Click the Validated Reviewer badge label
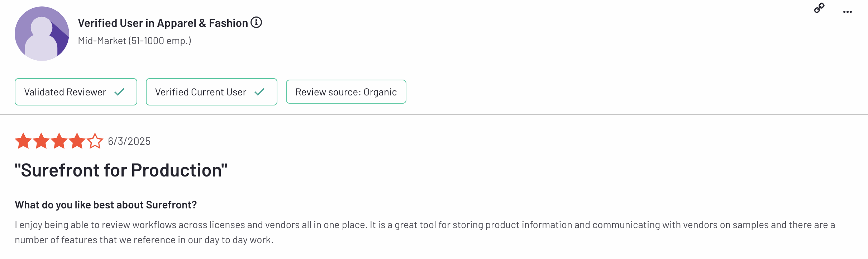Image resolution: width=868 pixels, height=259 pixels. 65,92
